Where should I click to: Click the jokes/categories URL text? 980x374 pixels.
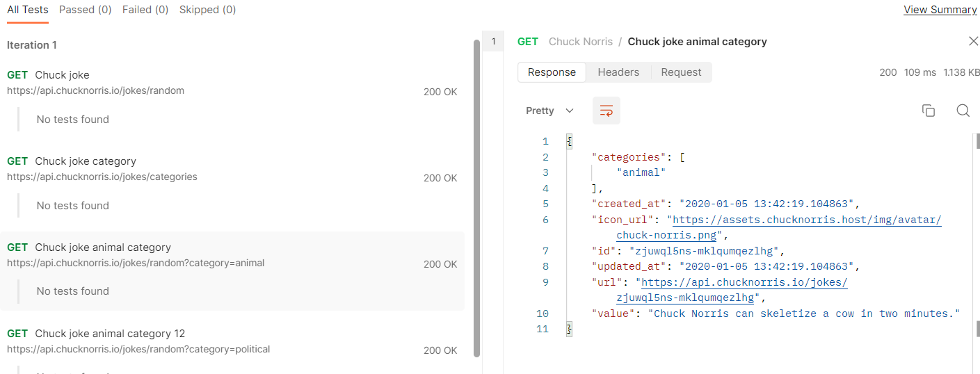pos(102,177)
